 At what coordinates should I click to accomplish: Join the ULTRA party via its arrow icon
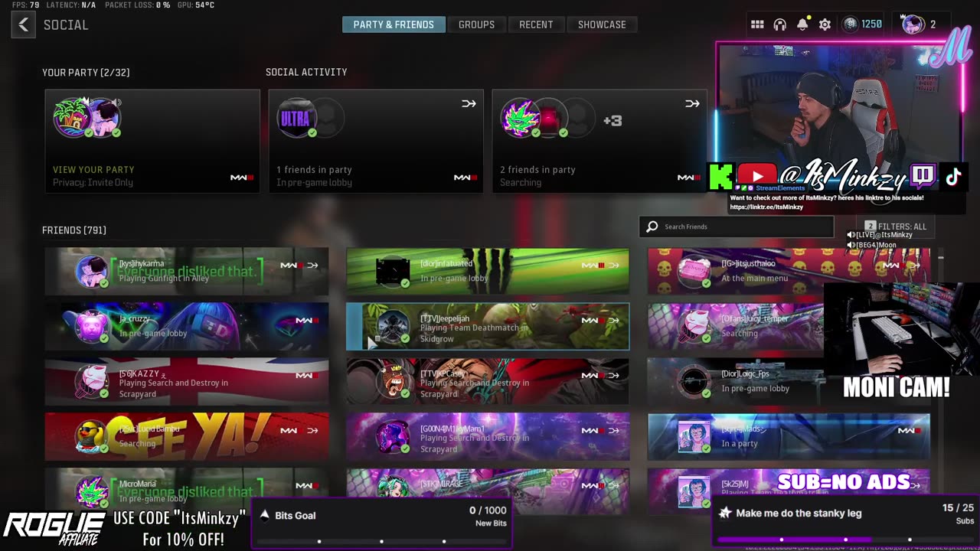click(469, 103)
